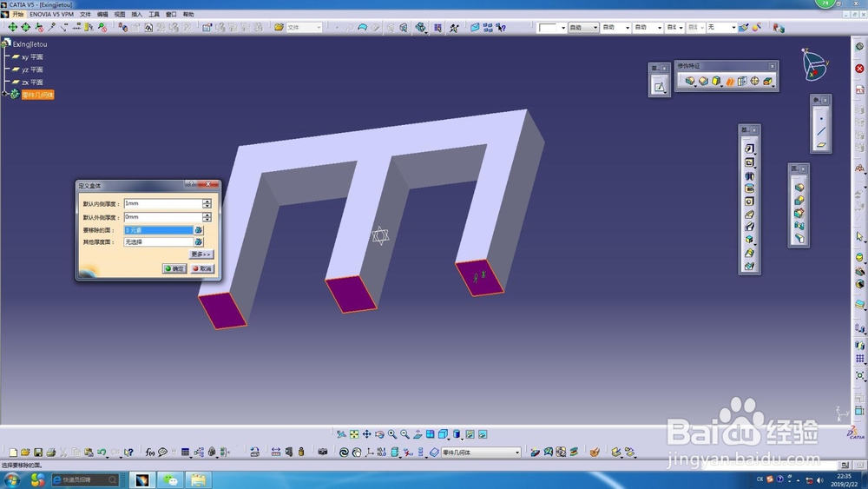868x489 pixels.
Task: Increase 默认内侧厚度 with the up spinner
Action: 207,202
